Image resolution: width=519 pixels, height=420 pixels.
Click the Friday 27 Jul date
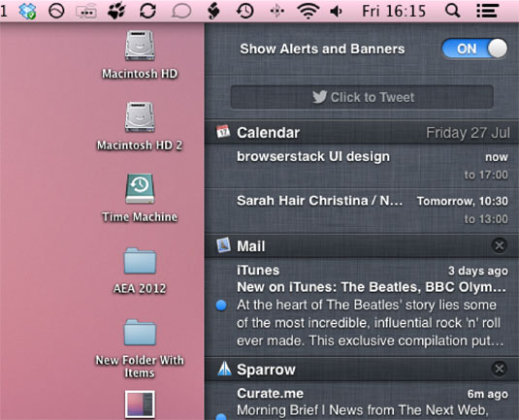click(x=468, y=133)
